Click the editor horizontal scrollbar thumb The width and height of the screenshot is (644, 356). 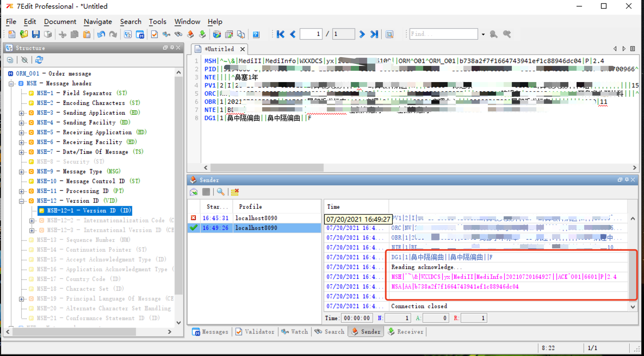(x=267, y=168)
